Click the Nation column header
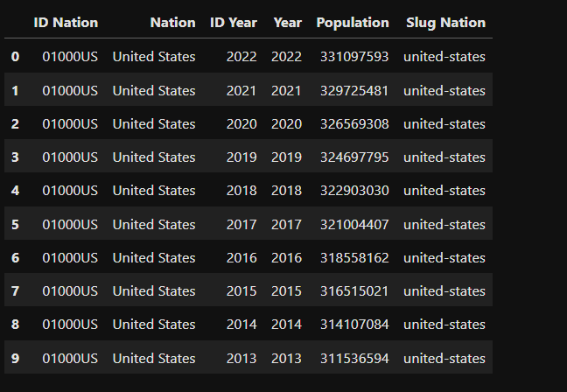The image size is (567, 392). [173, 23]
